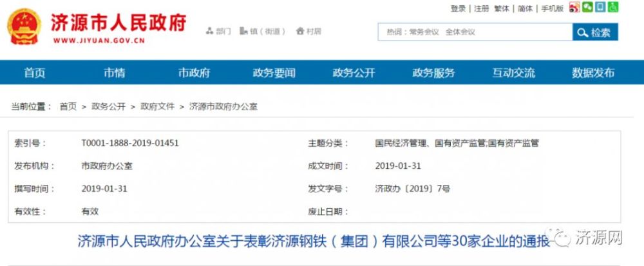The height and width of the screenshot is (266, 644).
Task: Click 首页 in the breadcrumb
Action: click(68, 107)
